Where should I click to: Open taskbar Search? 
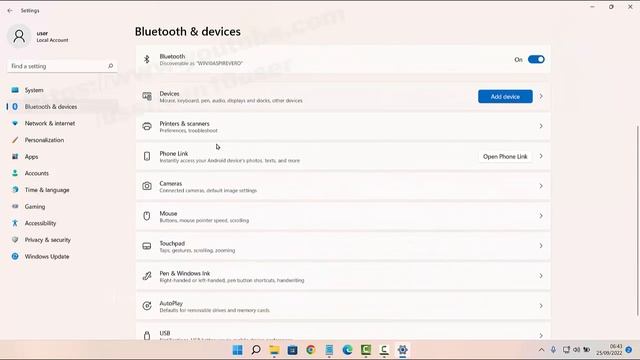(256, 350)
